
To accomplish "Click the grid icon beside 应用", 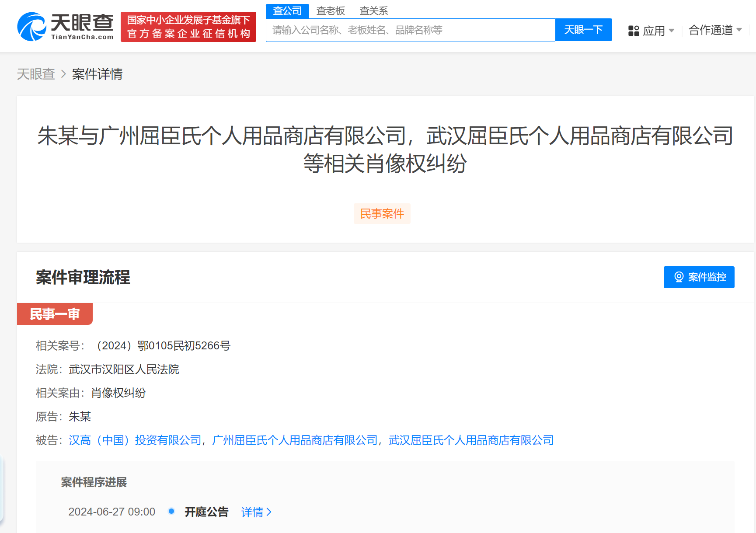I will 633,31.
